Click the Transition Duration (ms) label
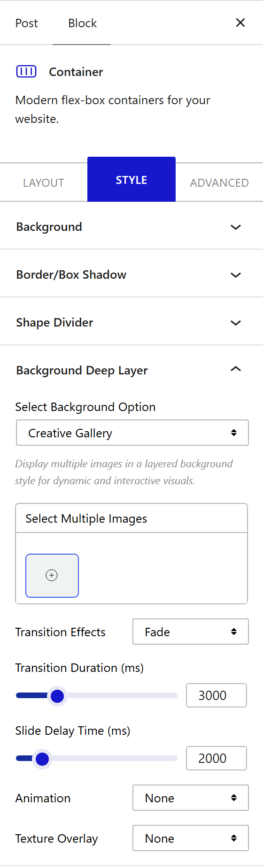 click(x=79, y=668)
